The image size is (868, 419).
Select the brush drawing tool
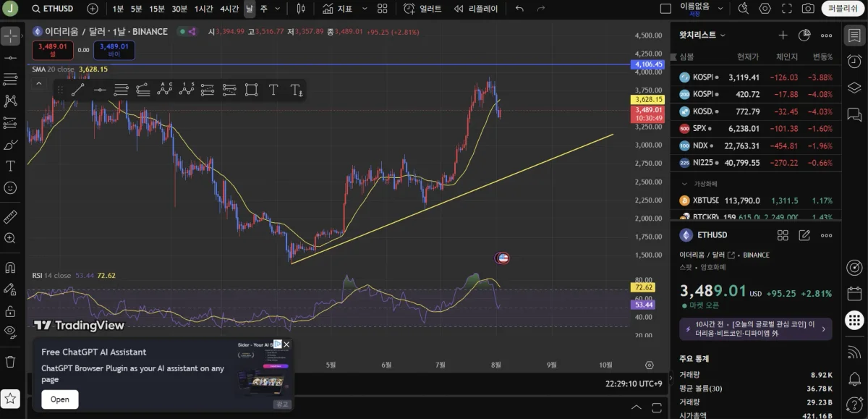[x=10, y=144]
